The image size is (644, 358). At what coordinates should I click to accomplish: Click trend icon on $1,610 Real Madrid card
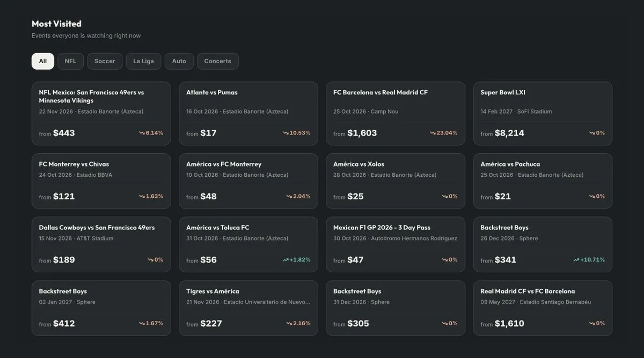592,323
